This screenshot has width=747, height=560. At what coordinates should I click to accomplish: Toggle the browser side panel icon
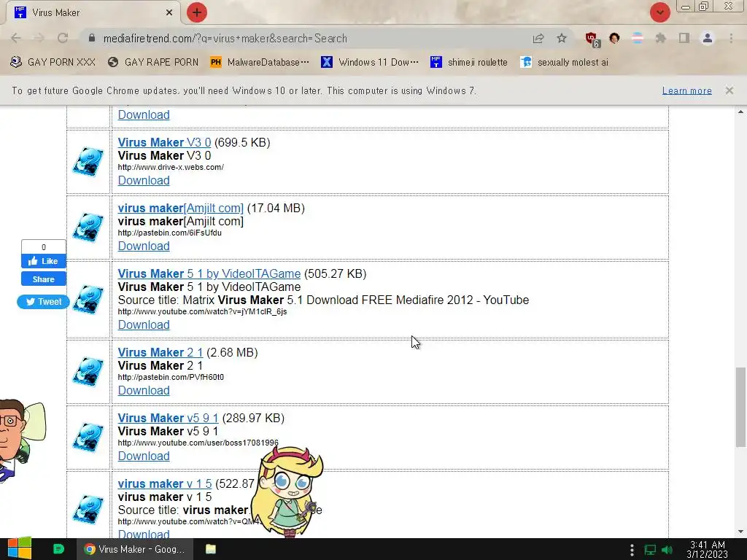coord(684,38)
